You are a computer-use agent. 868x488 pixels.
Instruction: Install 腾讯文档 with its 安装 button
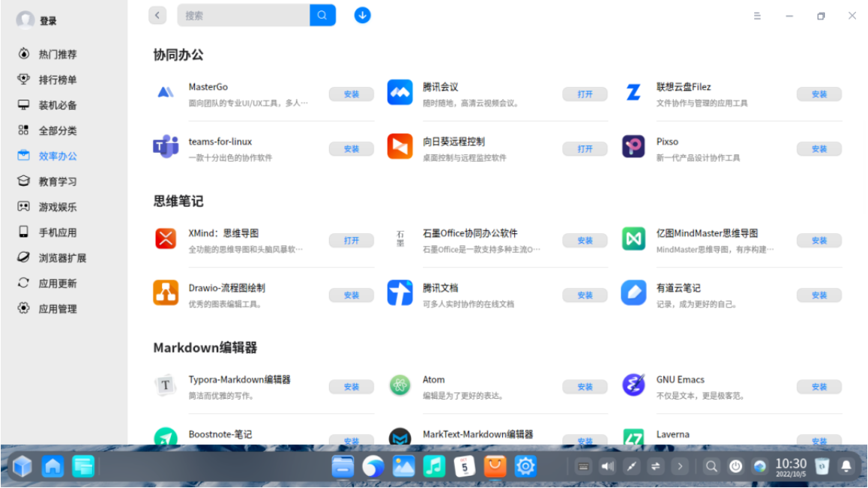pos(585,295)
